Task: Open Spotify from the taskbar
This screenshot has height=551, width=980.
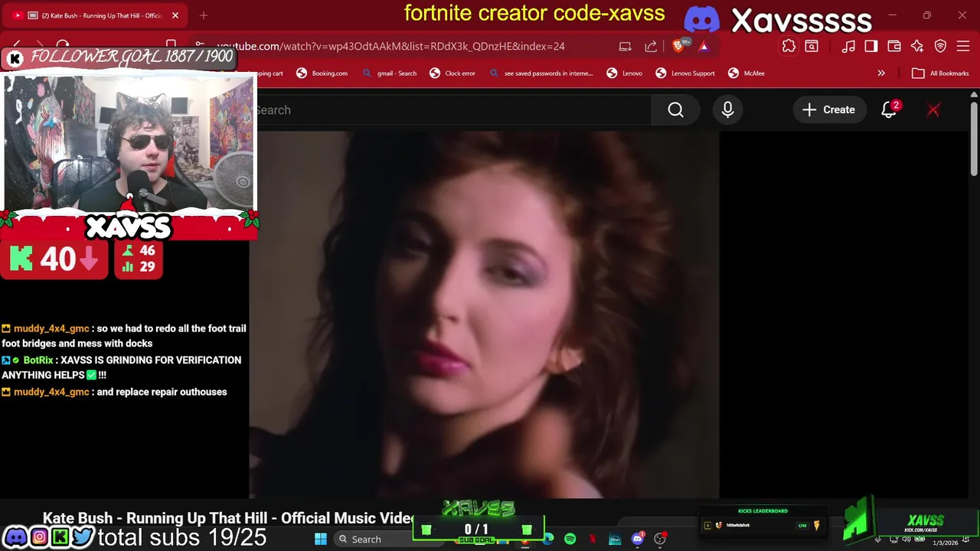Action: point(570,540)
